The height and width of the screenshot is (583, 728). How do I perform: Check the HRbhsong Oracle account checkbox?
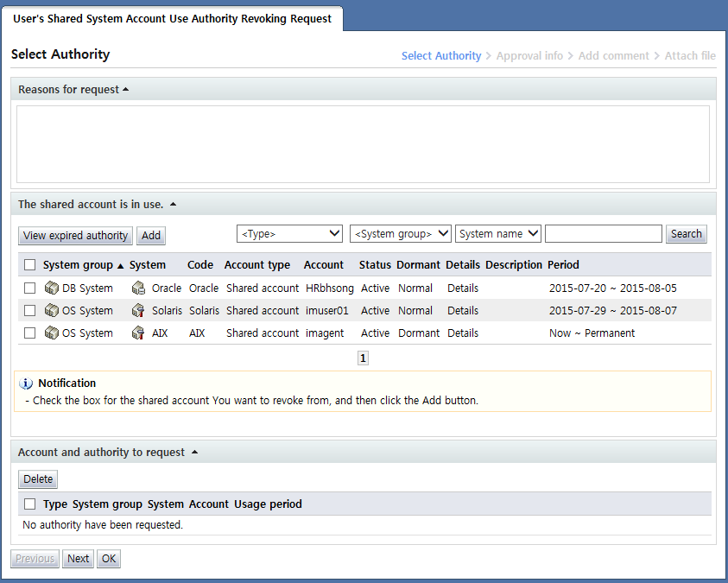click(x=30, y=288)
